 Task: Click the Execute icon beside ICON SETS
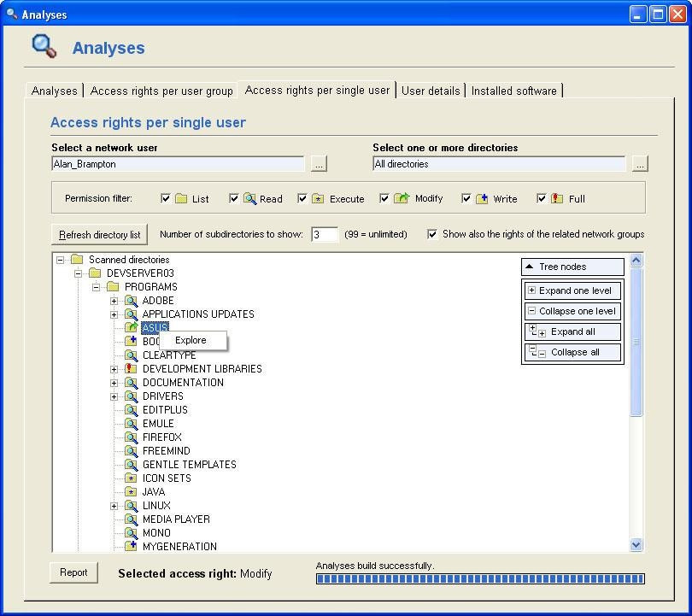[131, 478]
